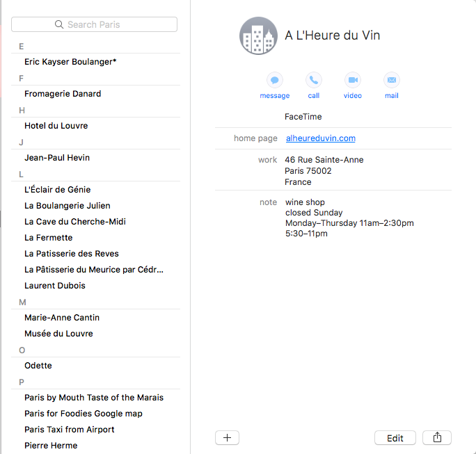Select La Pâtisserie du Meurice par Cédr…
The image size is (476, 454).
(x=95, y=270)
